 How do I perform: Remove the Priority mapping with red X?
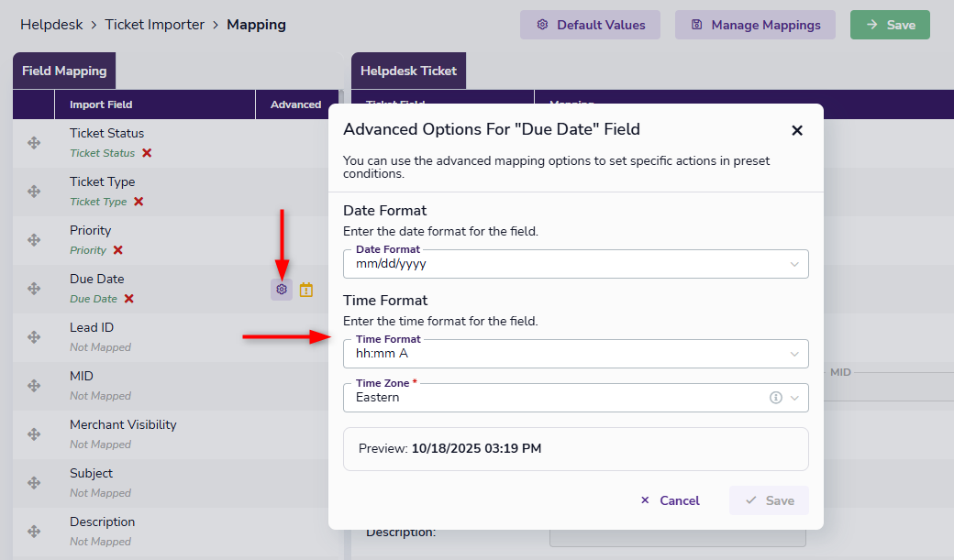coord(118,250)
